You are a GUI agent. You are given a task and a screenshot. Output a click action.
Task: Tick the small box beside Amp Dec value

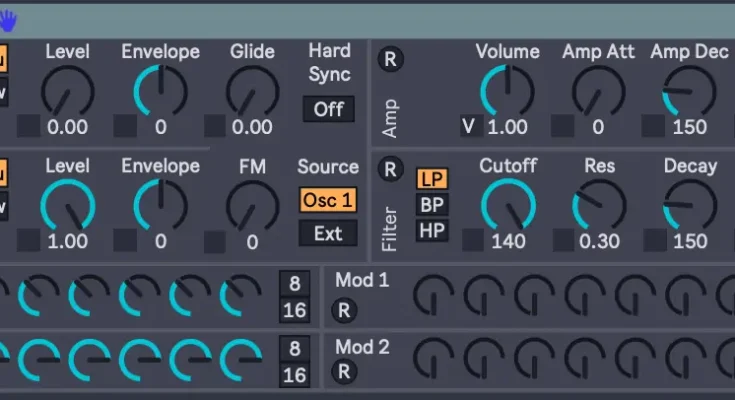point(653,126)
